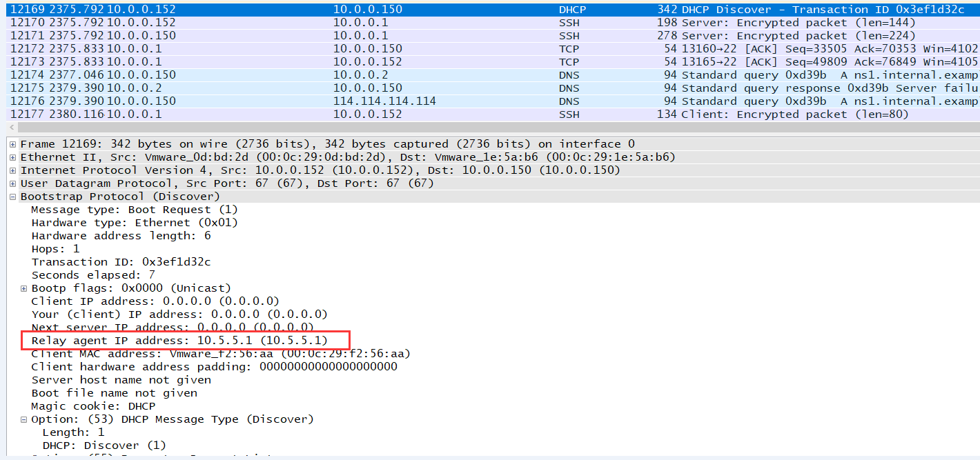
Task: Select the 'Hops: 1' field
Action: tap(55, 249)
